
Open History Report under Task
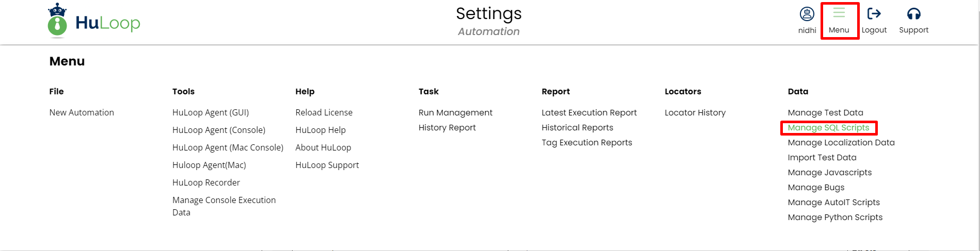tap(447, 127)
